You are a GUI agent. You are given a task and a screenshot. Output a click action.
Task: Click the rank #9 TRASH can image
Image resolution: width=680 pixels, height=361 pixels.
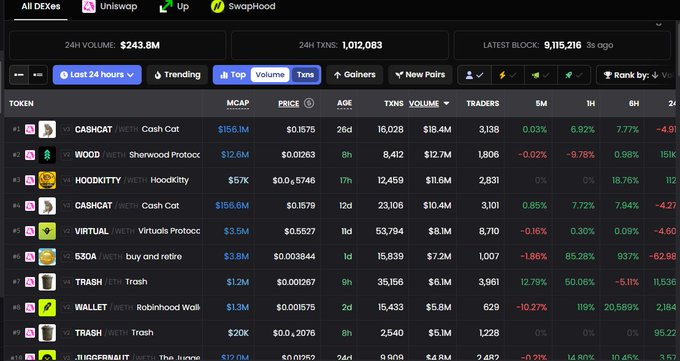coord(47,333)
